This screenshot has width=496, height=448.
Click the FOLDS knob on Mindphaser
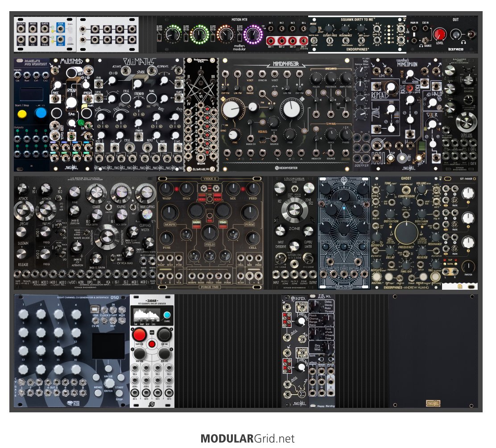pos(316,78)
